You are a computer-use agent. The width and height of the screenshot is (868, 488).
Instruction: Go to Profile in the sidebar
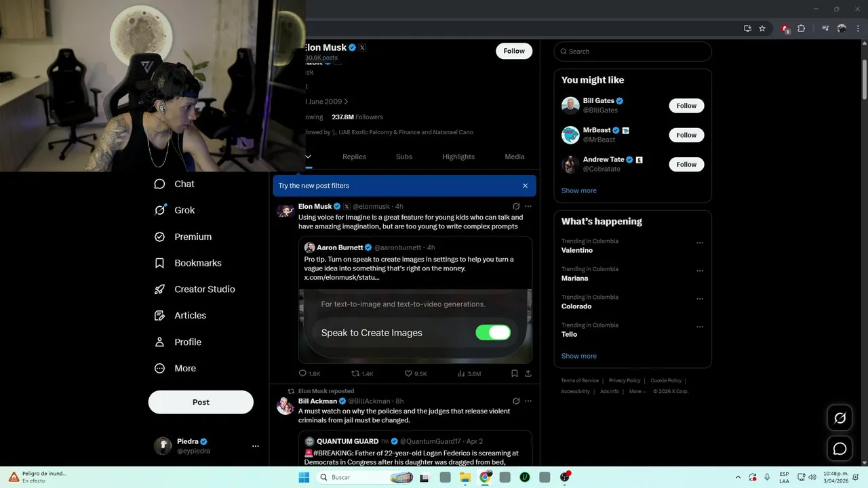point(178,342)
